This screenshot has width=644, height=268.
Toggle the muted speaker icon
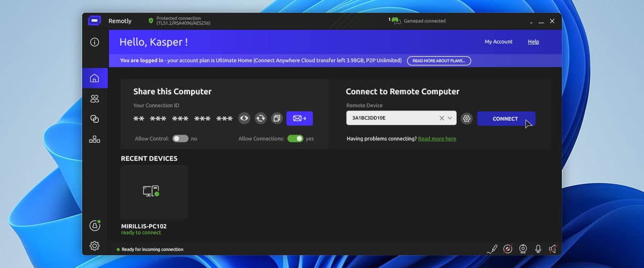pyautogui.click(x=553, y=249)
